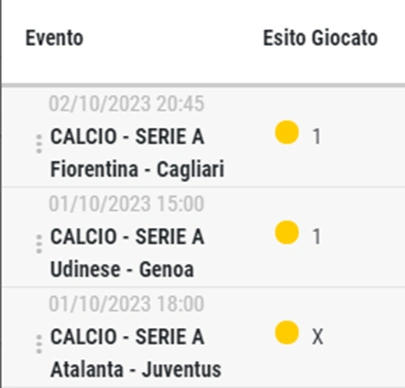Select the Evento column header

pos(54,38)
